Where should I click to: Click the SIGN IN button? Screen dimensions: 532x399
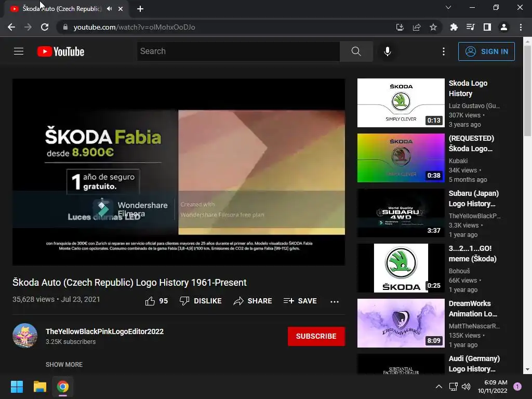point(486,51)
